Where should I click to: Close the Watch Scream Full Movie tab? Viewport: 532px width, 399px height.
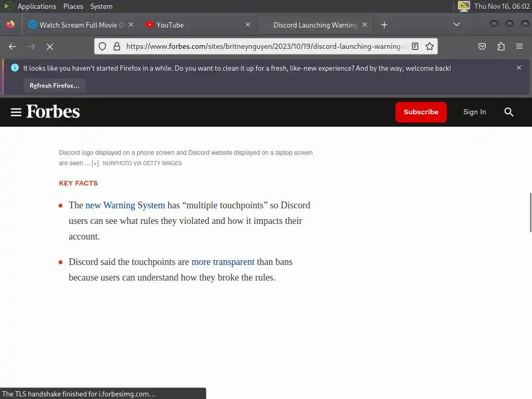click(x=131, y=25)
